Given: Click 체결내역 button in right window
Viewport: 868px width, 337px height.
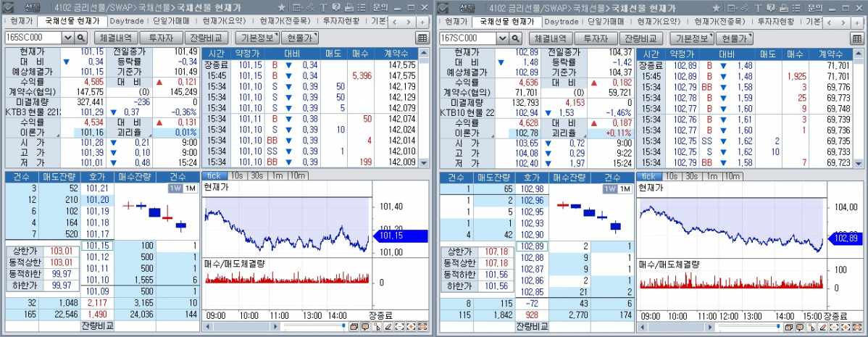Looking at the screenshot, I should (x=551, y=38).
